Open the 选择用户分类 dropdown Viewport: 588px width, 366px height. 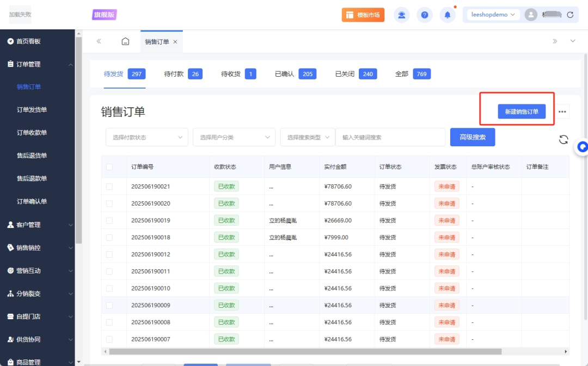[234, 138]
